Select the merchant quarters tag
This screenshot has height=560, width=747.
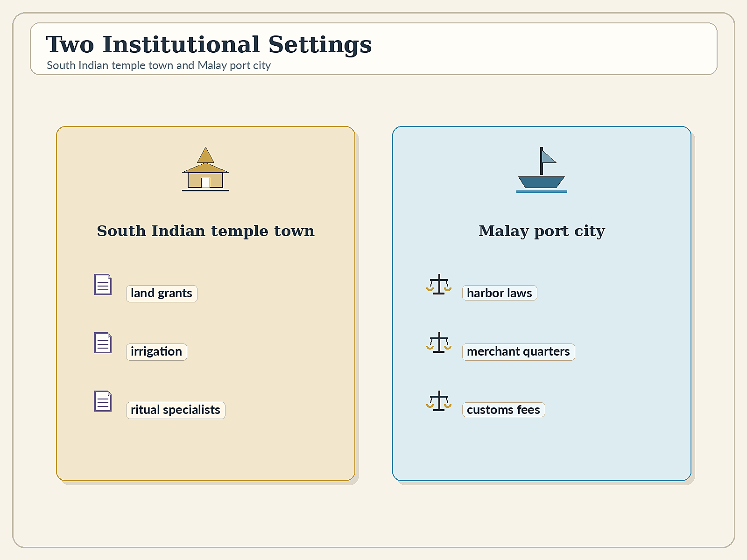click(518, 352)
